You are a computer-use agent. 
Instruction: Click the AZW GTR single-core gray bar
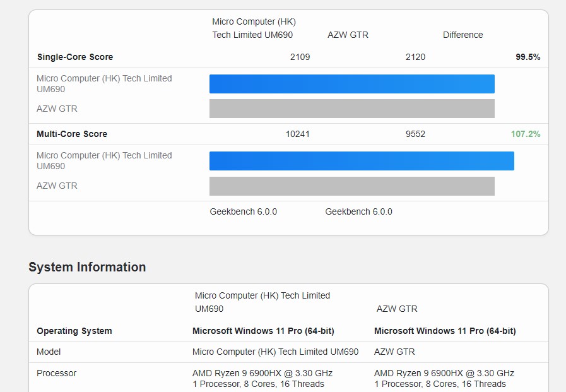point(351,109)
